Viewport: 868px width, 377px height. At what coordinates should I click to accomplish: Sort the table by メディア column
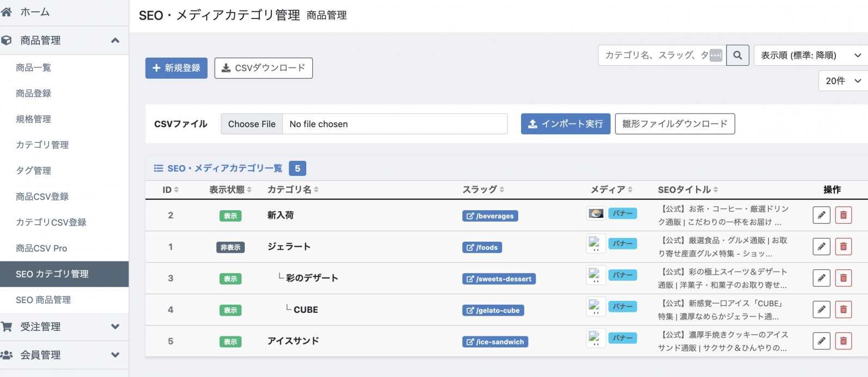click(x=612, y=190)
